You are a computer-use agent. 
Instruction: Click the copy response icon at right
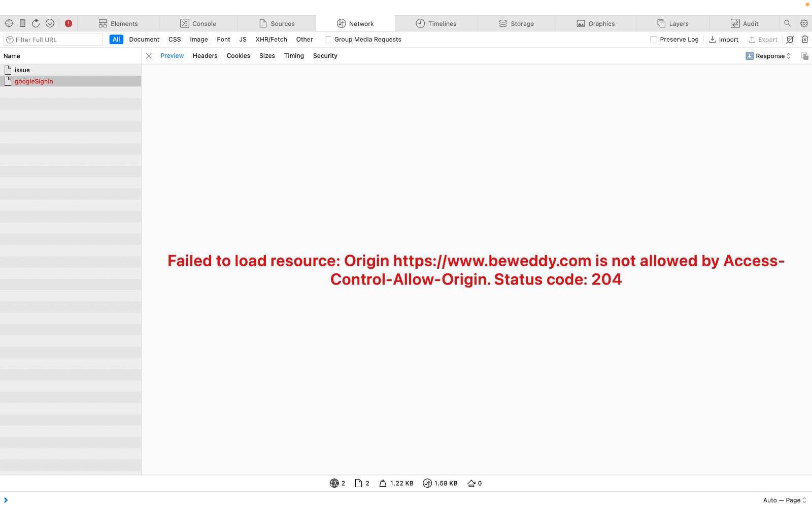805,56
